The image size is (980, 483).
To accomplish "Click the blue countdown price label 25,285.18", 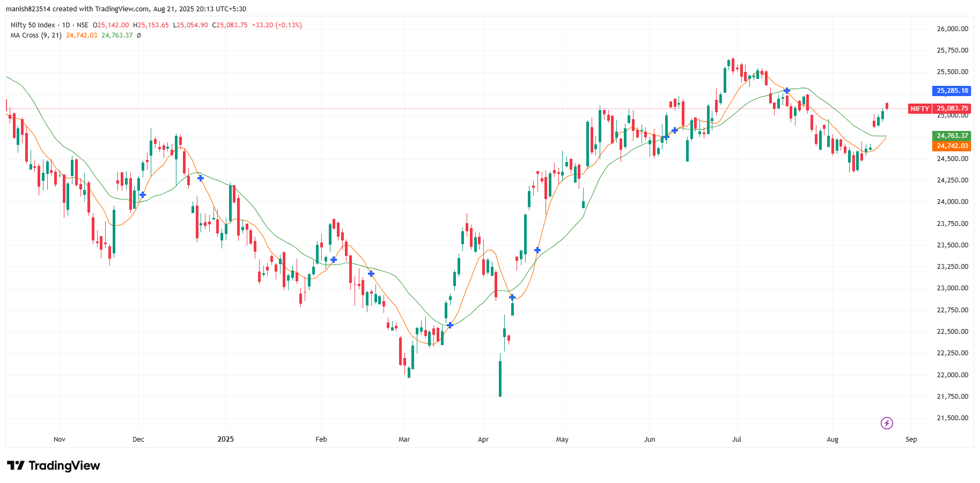I will coord(952,91).
